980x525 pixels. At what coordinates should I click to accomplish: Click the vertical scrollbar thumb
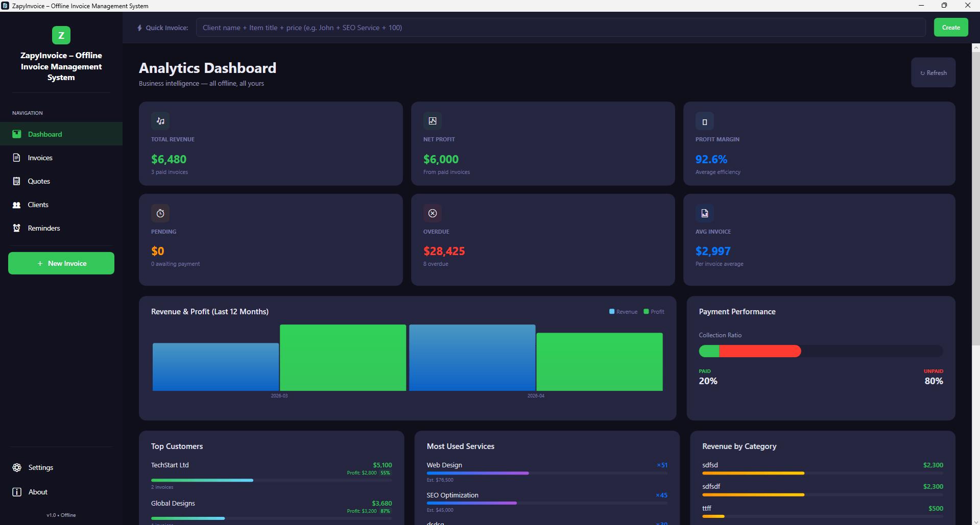[975, 198]
